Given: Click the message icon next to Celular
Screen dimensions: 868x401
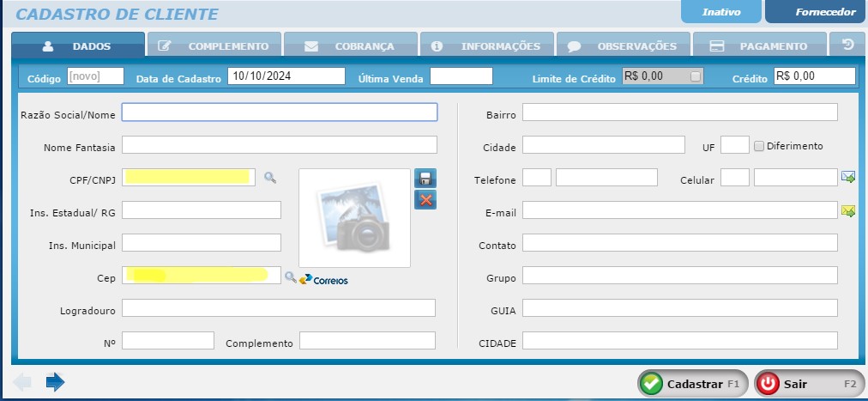Looking at the screenshot, I should point(848,177).
